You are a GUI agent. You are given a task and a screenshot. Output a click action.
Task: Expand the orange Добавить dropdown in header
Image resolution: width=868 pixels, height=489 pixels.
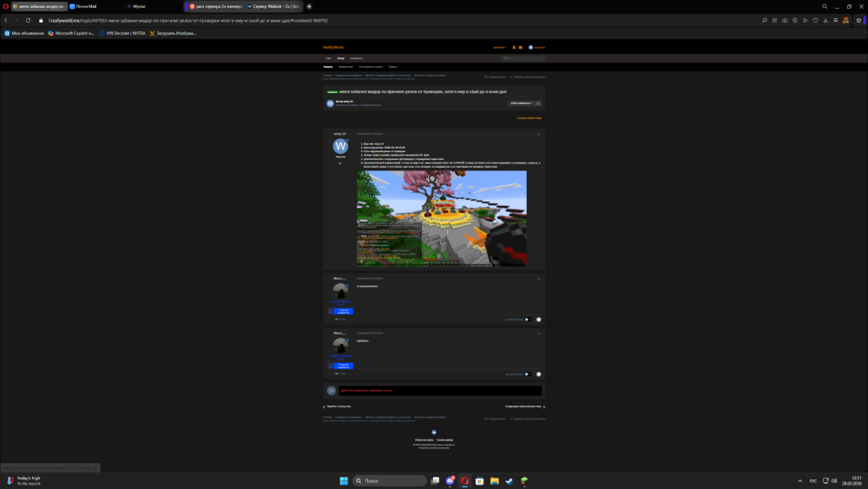click(499, 48)
